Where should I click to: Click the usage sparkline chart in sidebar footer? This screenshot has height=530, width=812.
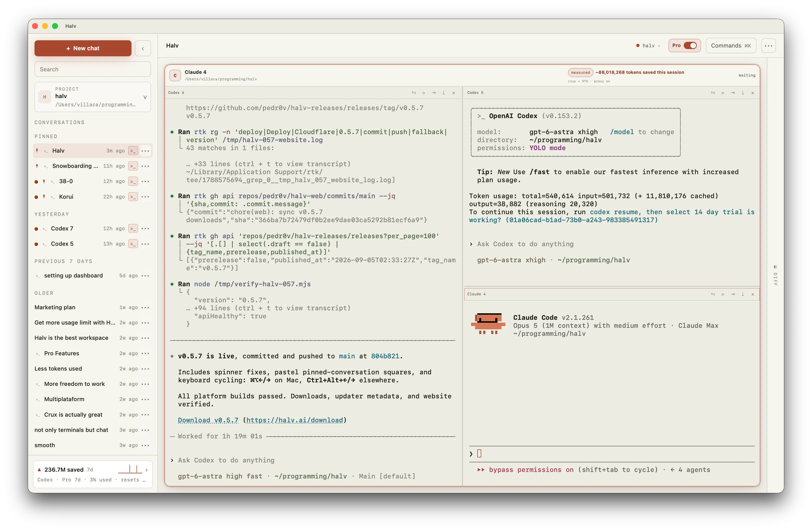130,469
